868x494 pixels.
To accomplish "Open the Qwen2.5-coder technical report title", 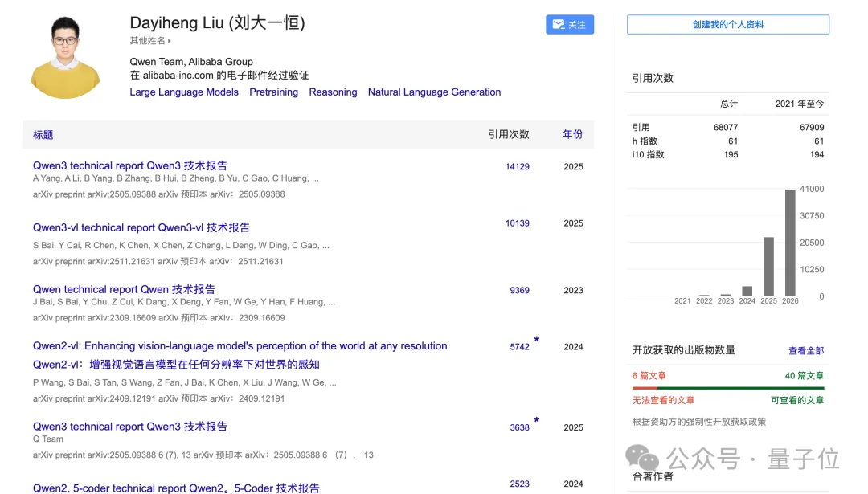I will tap(176, 488).
